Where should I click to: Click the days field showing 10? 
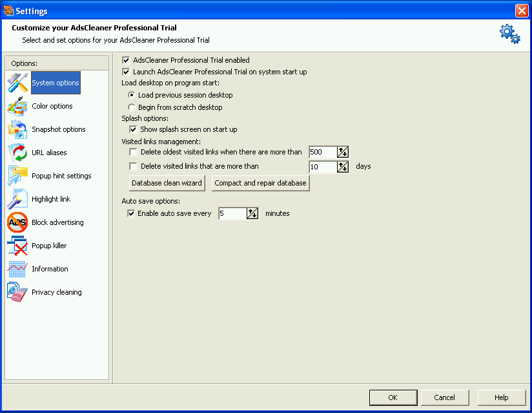point(323,167)
